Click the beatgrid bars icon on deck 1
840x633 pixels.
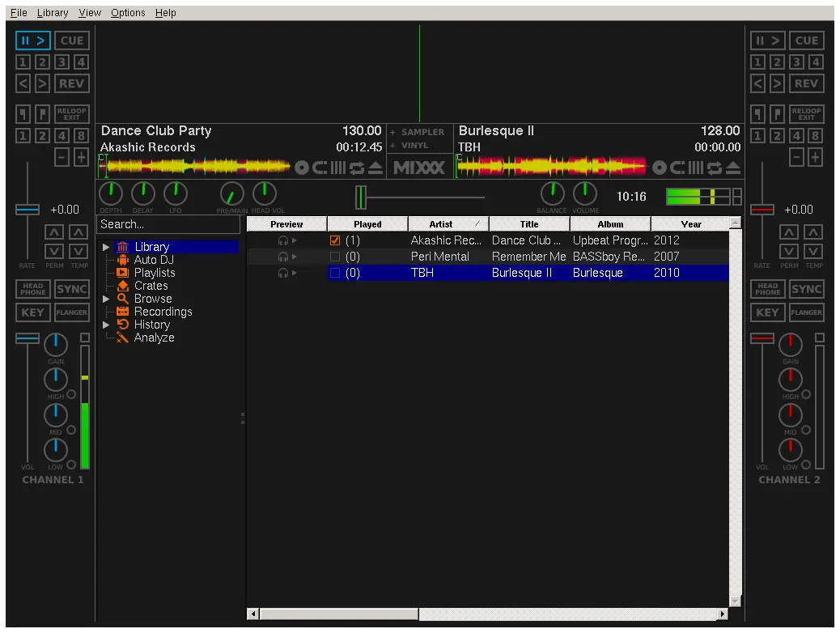pyautogui.click(x=338, y=168)
